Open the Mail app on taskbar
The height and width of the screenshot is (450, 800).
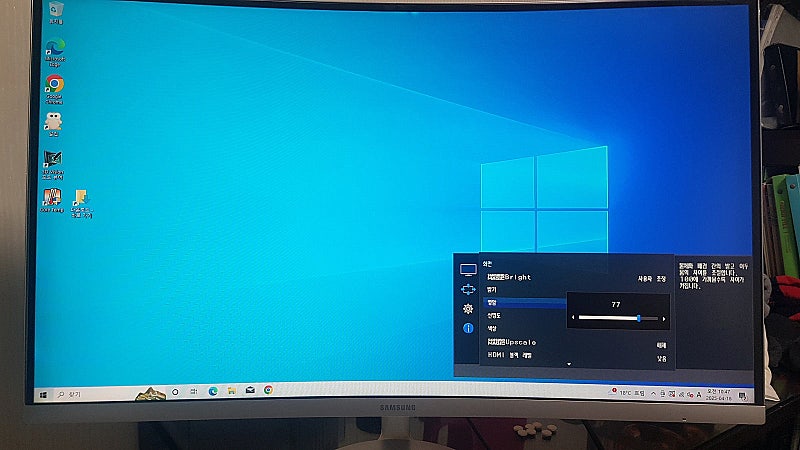pos(250,390)
